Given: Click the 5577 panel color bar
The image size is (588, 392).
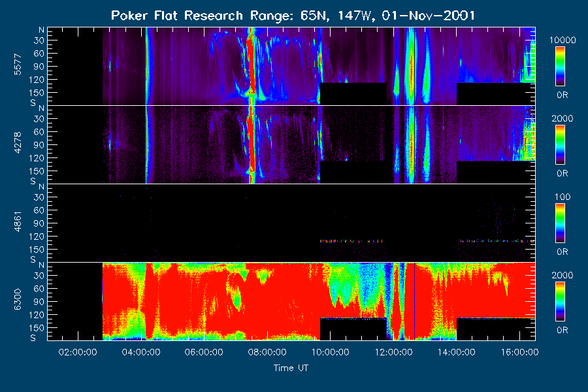Looking at the screenshot, I should tap(561, 67).
